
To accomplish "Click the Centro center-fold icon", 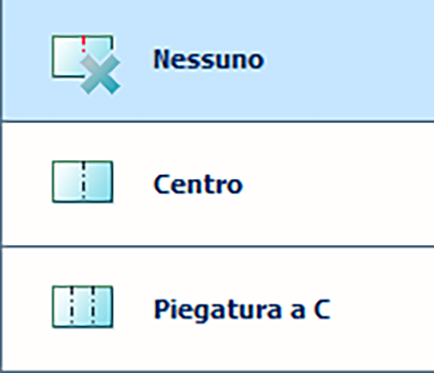I will (82, 182).
